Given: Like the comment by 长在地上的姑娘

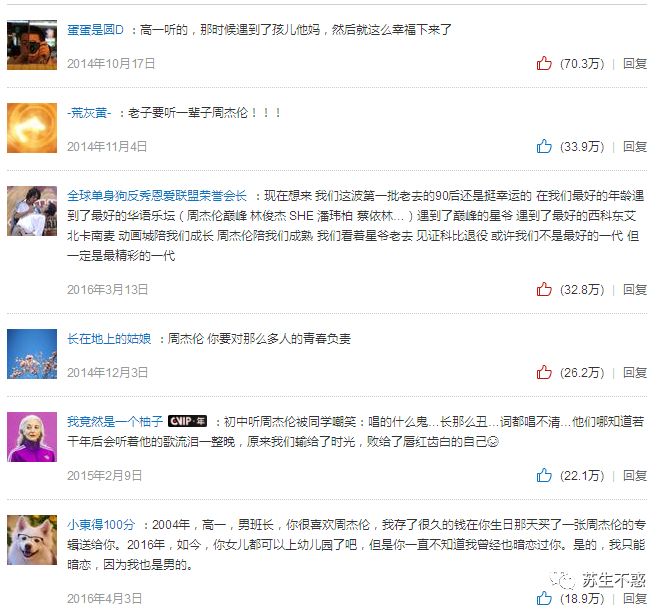Looking at the screenshot, I should tap(544, 372).
